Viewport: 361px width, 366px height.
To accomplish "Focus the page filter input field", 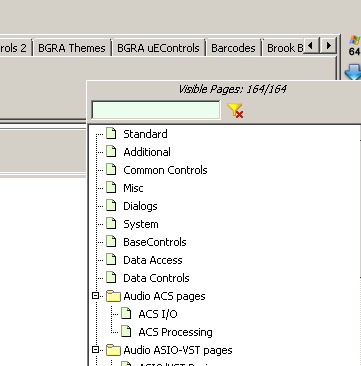I will click(156, 110).
